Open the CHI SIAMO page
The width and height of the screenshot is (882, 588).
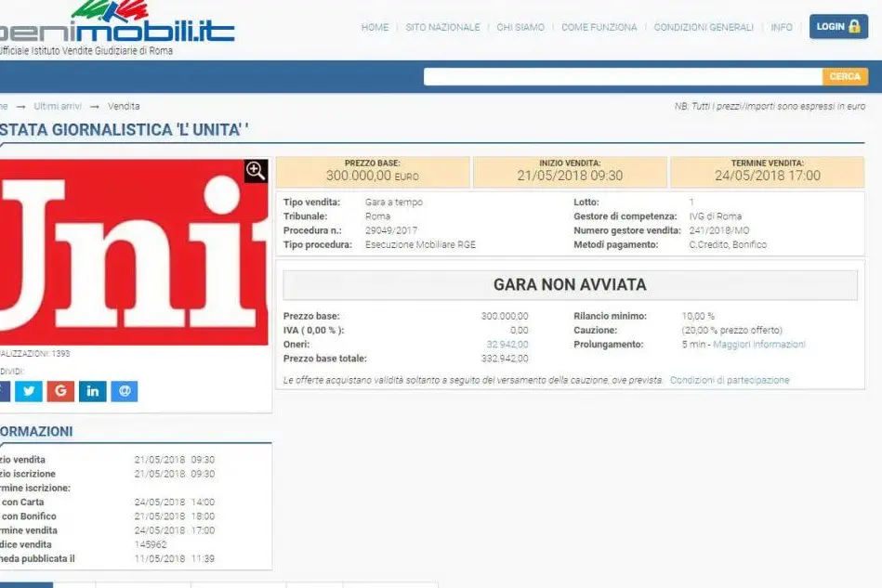point(520,27)
